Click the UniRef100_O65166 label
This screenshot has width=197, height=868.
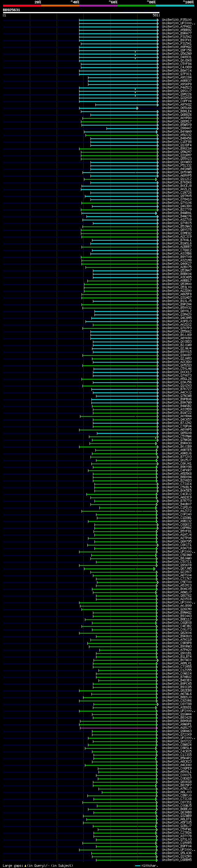coord(176,108)
